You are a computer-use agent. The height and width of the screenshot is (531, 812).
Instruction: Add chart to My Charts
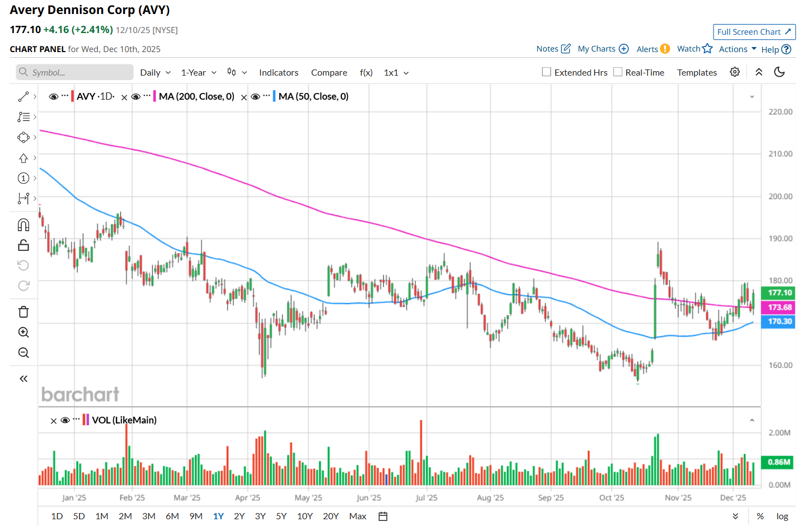coord(603,49)
